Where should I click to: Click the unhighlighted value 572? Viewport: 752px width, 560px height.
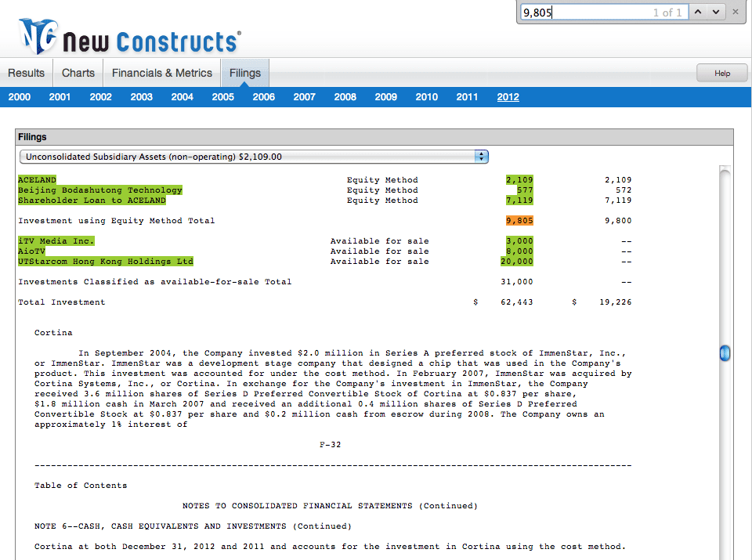click(624, 190)
